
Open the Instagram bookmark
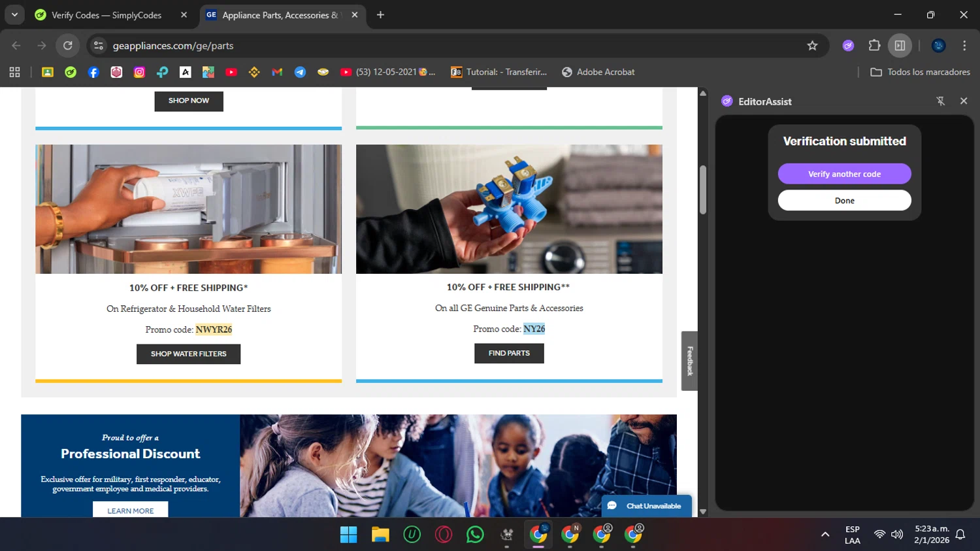click(x=139, y=72)
